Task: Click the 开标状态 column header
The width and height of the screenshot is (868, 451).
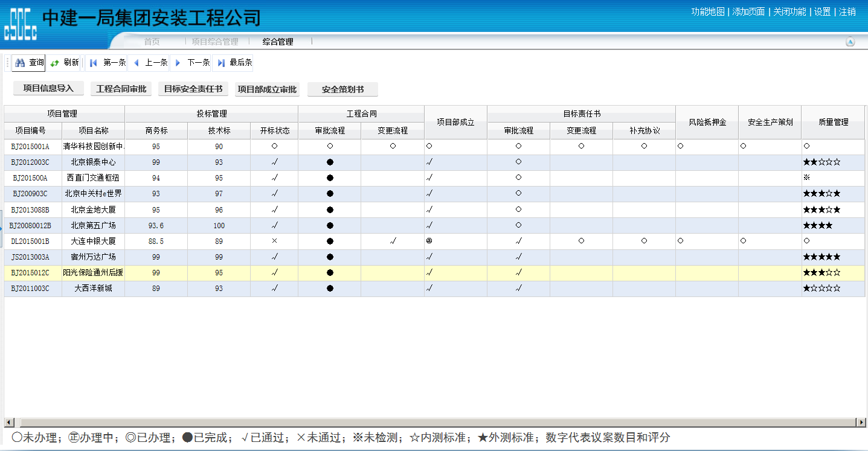Action: 274,130
